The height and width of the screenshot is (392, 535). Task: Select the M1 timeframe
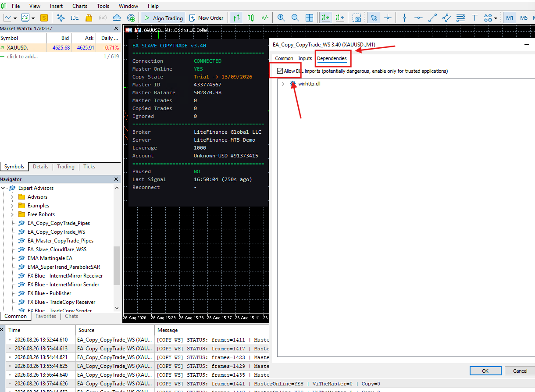[x=510, y=18]
